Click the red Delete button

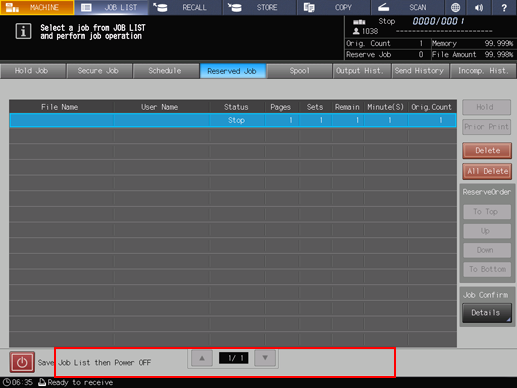[487, 151]
